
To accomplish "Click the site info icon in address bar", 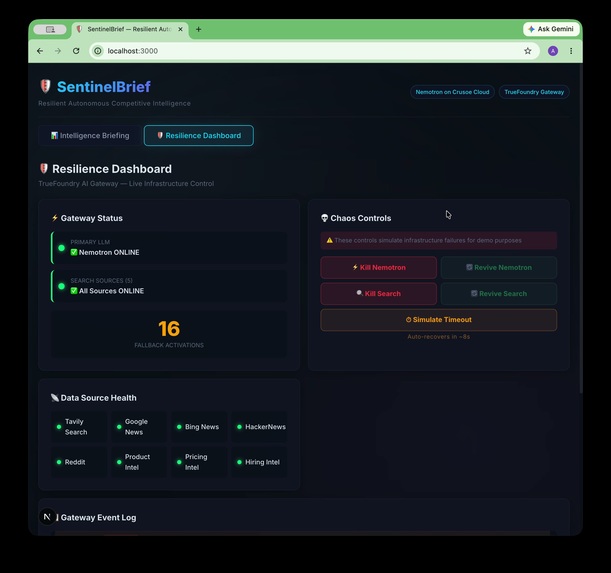I will [98, 51].
